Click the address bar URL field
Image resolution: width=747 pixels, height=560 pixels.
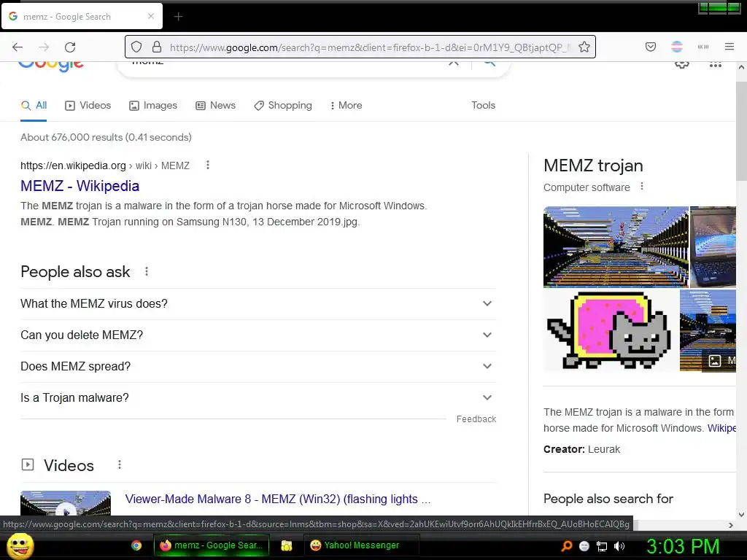(369, 47)
